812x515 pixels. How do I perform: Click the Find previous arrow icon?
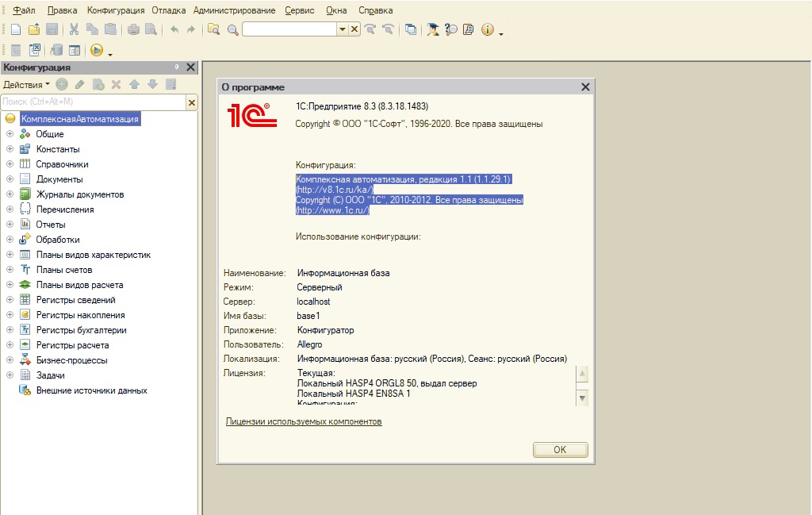tap(388, 29)
